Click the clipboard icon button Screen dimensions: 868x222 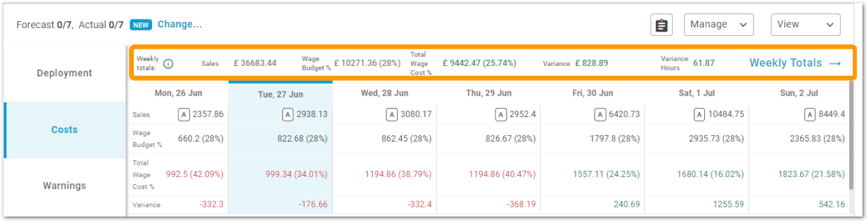661,25
